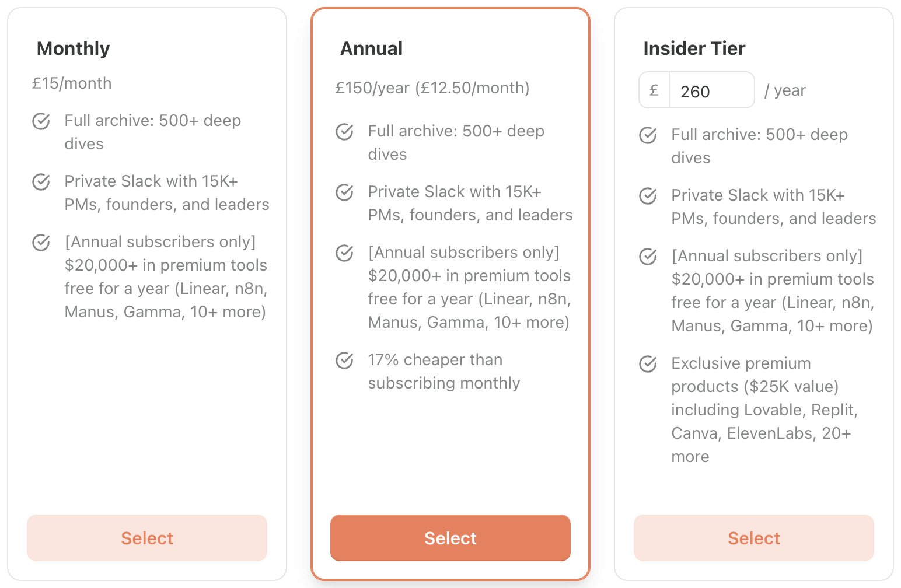The image size is (901, 588).
Task: Click the checkmark beside exclusive premium products feature
Action: (648, 364)
